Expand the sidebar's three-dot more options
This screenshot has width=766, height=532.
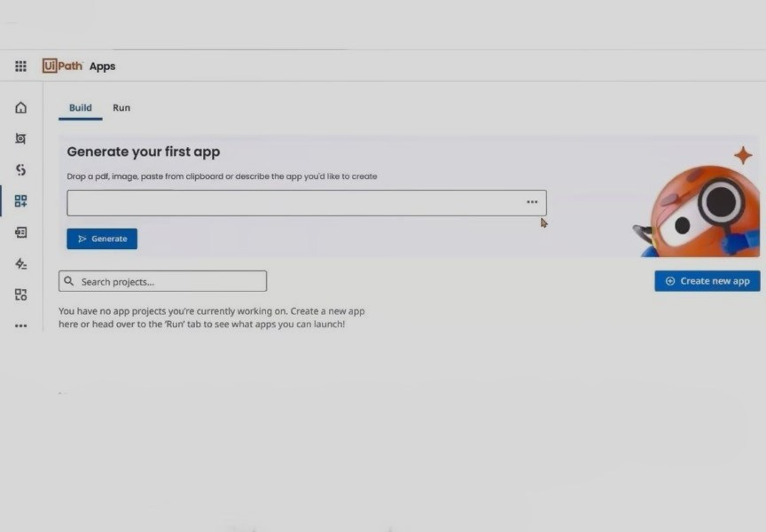20,325
